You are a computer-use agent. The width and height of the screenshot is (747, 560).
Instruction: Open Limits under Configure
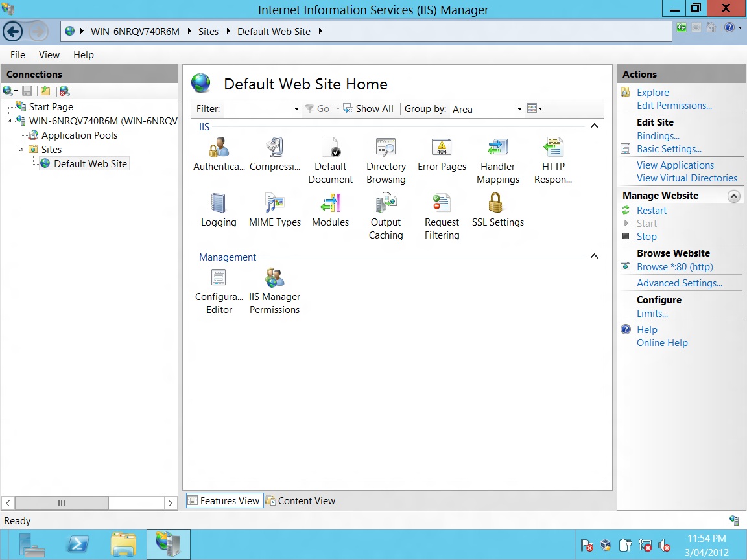(652, 314)
